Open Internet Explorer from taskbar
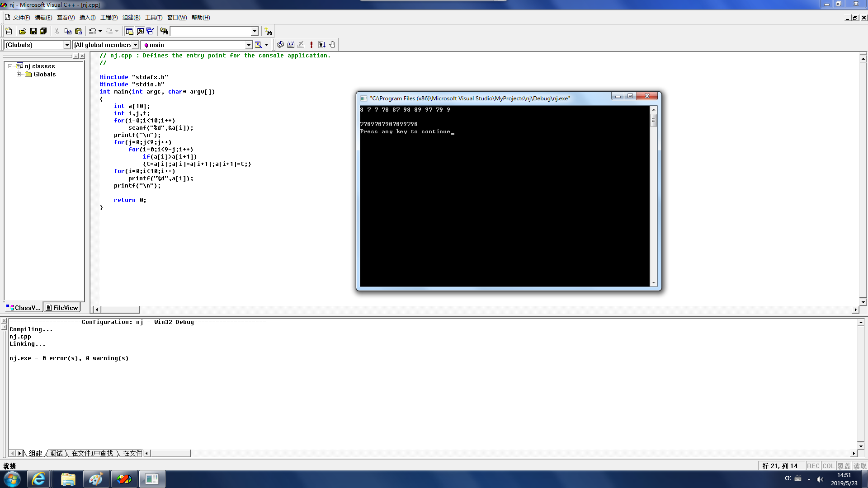 (x=38, y=479)
